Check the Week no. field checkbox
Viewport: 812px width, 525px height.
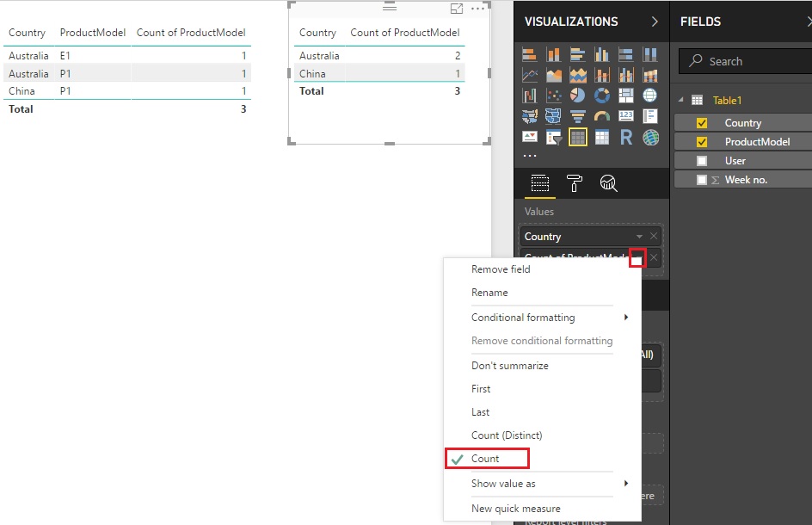coord(702,180)
